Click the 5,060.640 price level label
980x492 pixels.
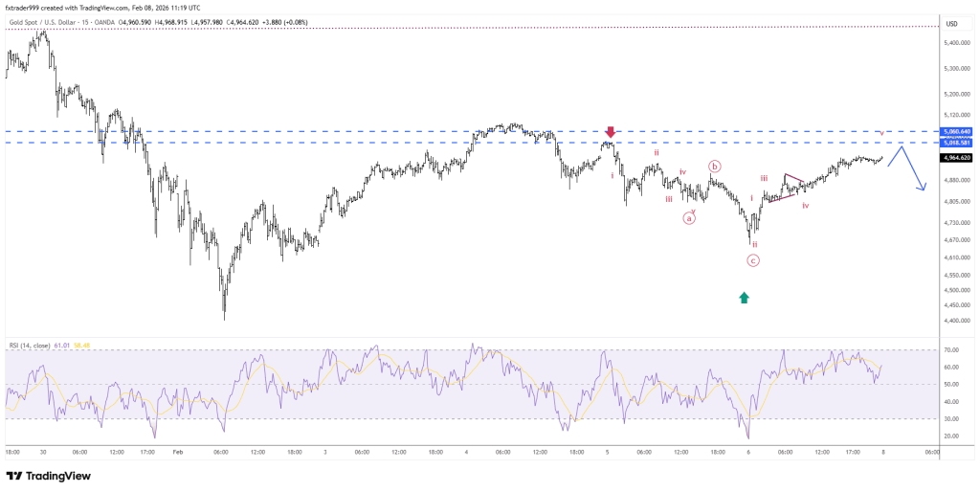956,131
